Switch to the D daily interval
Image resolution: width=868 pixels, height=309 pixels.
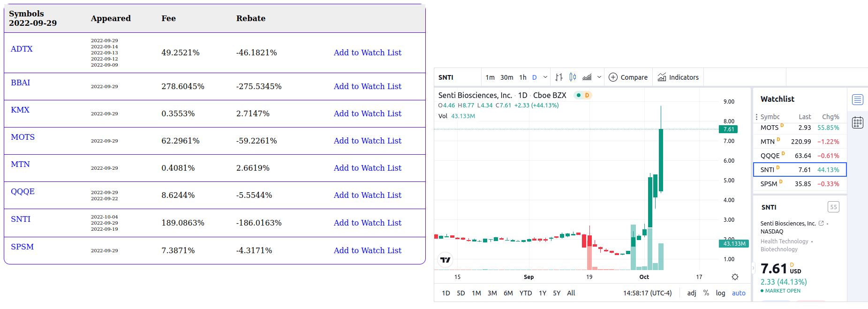[535, 77]
